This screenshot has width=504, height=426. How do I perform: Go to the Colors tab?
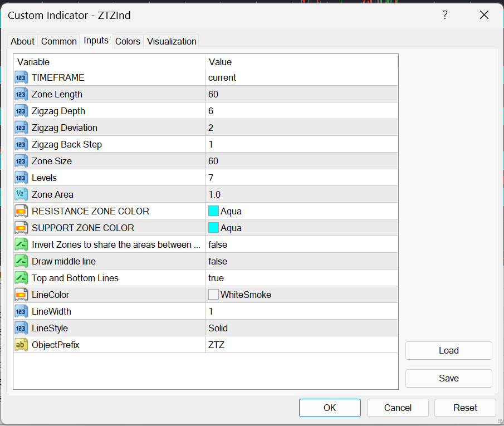click(x=128, y=41)
